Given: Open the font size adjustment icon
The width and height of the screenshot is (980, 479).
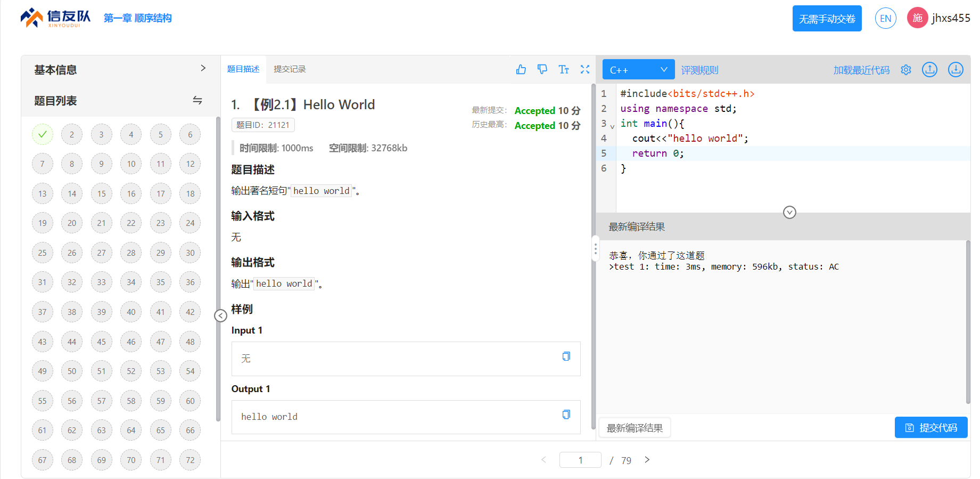Looking at the screenshot, I should [564, 69].
